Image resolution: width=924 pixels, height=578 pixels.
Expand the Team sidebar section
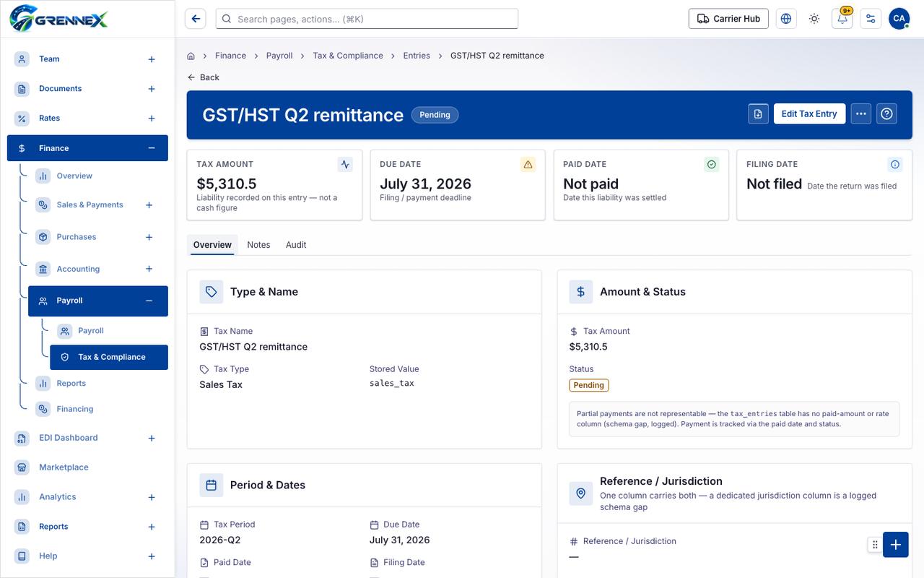pos(152,59)
